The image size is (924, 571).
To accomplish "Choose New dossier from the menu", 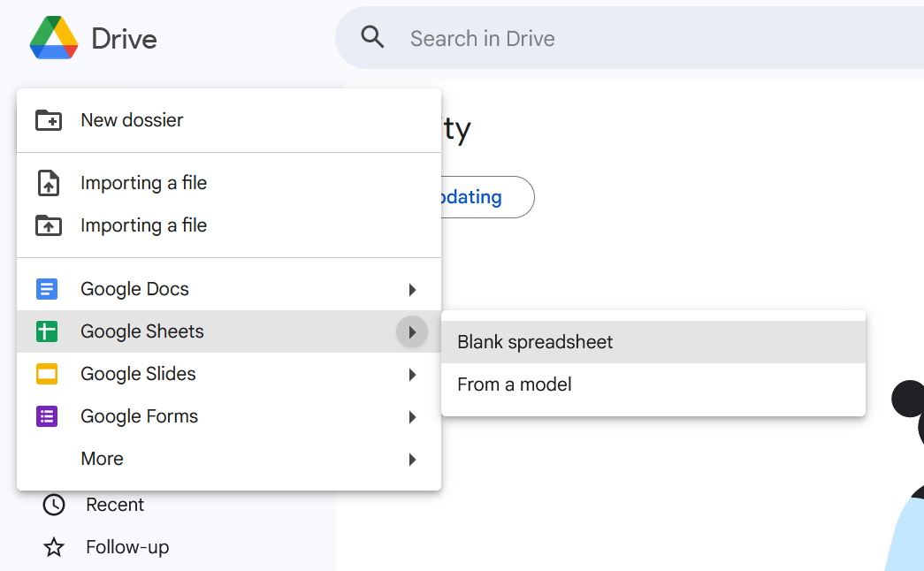I will (x=229, y=120).
